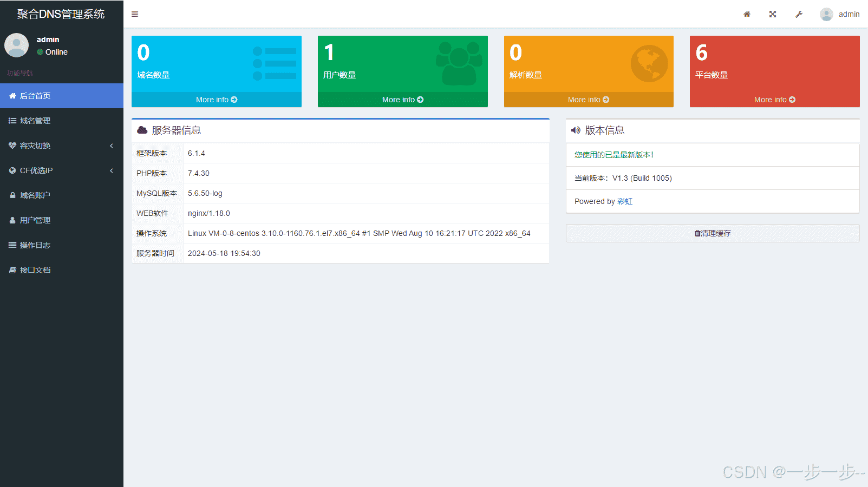This screenshot has height=487, width=868.
Task: Open the home icon in top navigation bar
Action: [747, 14]
